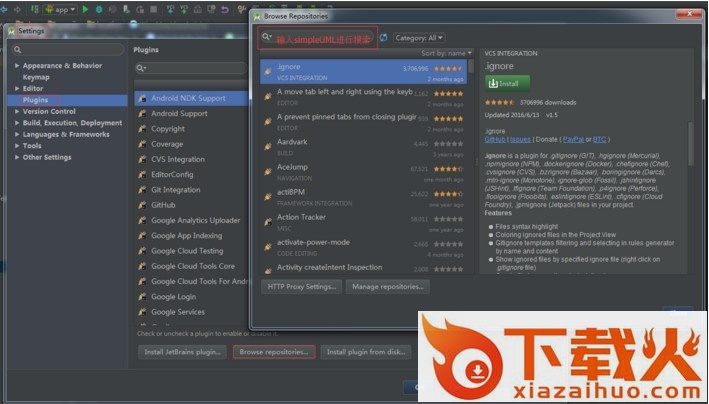Click the plugin icon beside GitHub
The image size is (709, 404).
pyautogui.click(x=142, y=205)
